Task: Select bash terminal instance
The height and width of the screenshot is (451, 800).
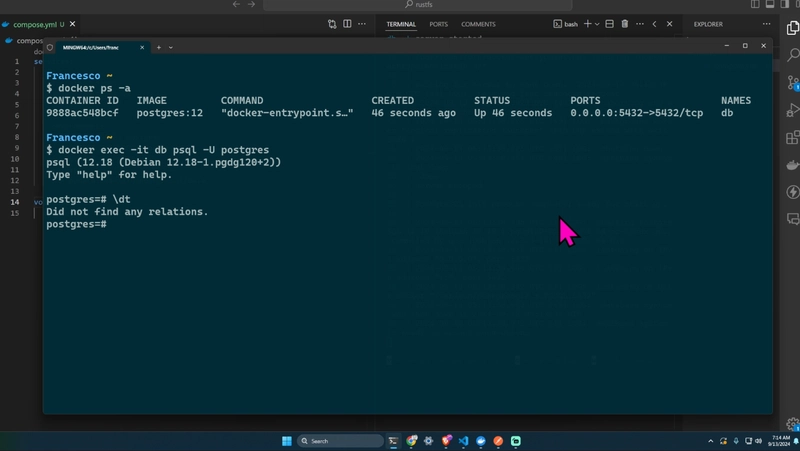Action: 566,24
